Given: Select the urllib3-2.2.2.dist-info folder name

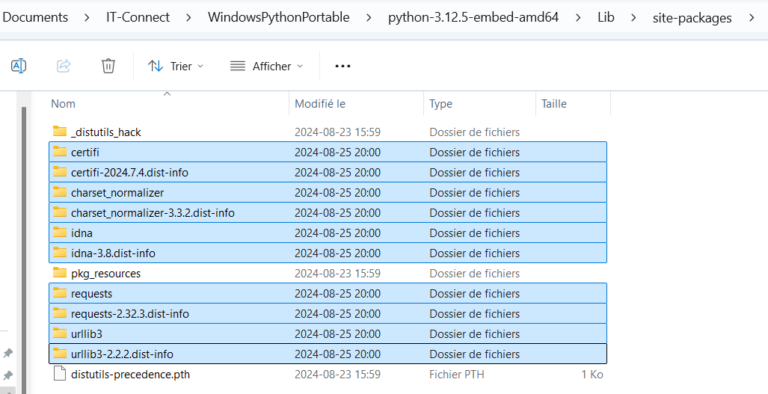Looking at the screenshot, I should [122, 354].
